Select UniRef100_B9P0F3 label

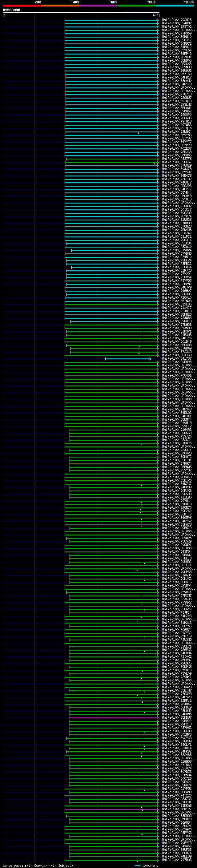click(177, 321)
